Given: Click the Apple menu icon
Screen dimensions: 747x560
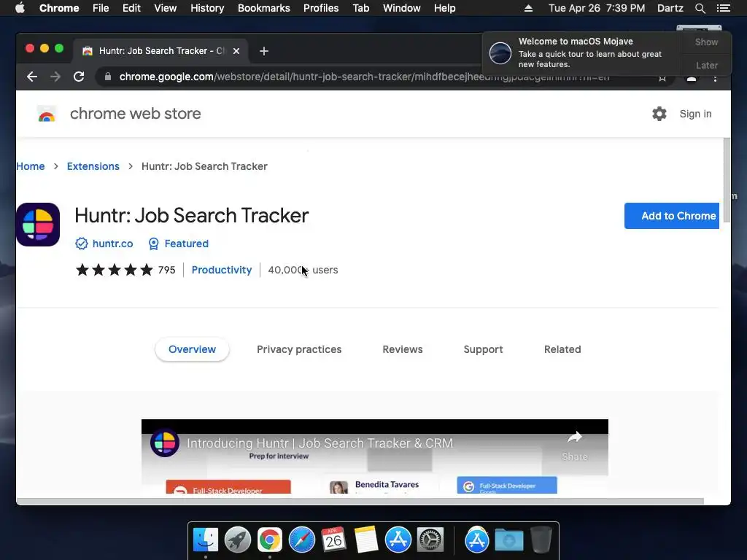Looking at the screenshot, I should point(20,8).
